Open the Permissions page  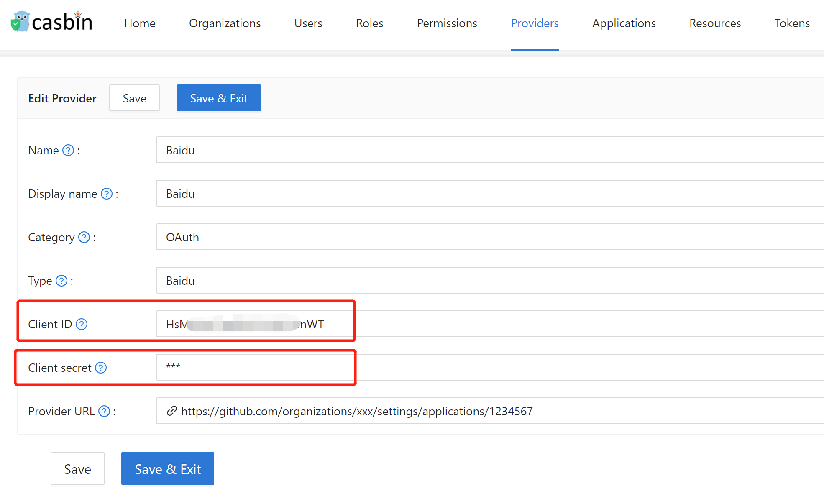(447, 23)
